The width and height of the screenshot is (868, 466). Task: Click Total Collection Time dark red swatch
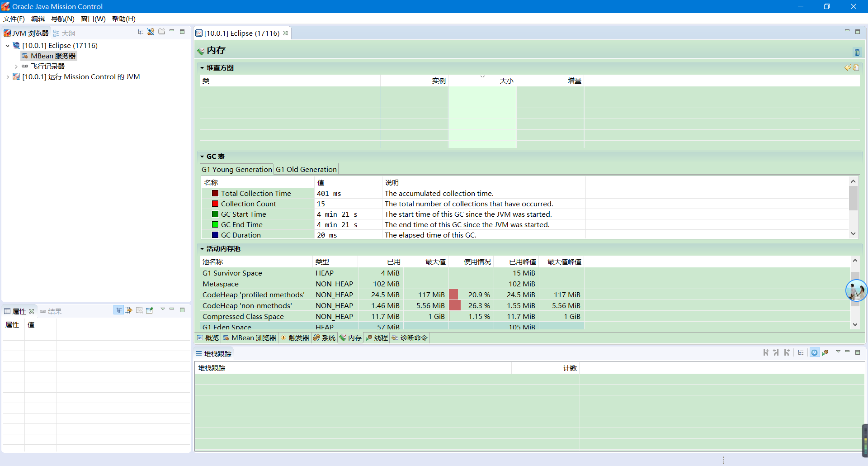[215, 193]
